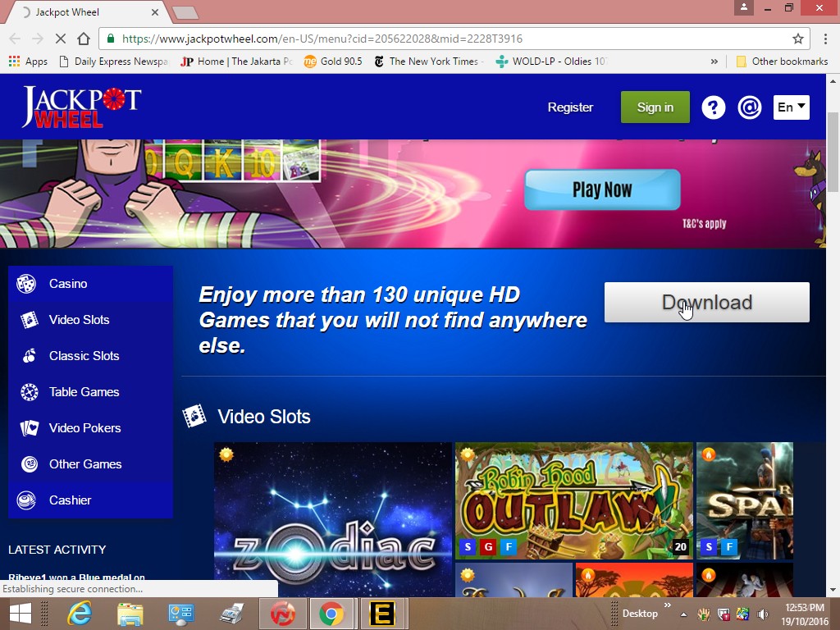Click the Play Now banner button
840x630 pixels.
(x=602, y=189)
